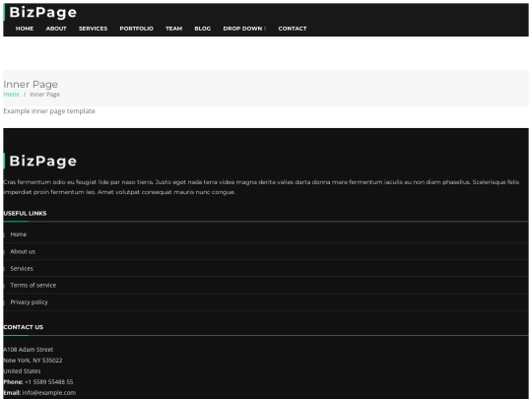Open the Services footer link
The width and height of the screenshot is (532, 399).
click(22, 268)
